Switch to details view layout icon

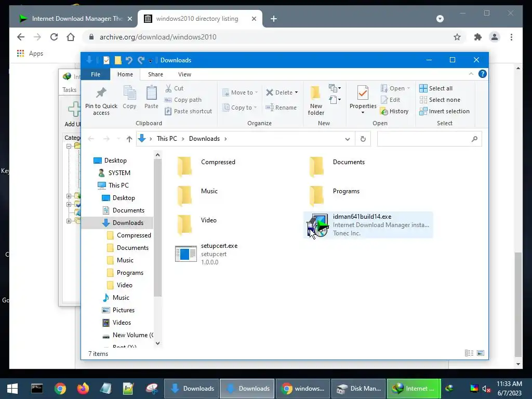(x=469, y=353)
